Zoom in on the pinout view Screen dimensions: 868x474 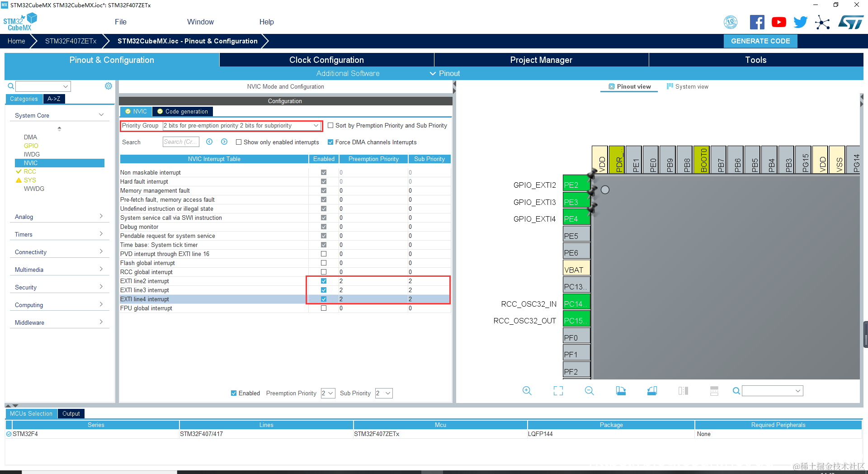click(527, 391)
